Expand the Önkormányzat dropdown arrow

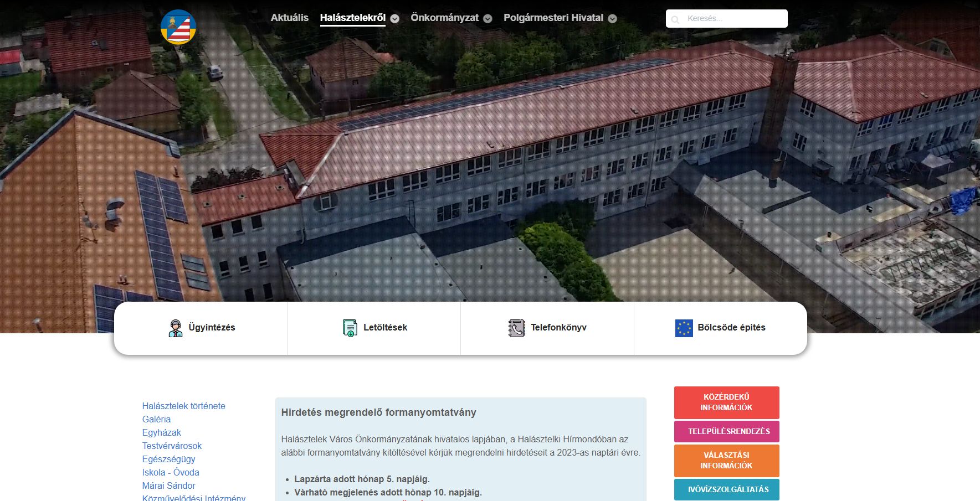click(488, 18)
